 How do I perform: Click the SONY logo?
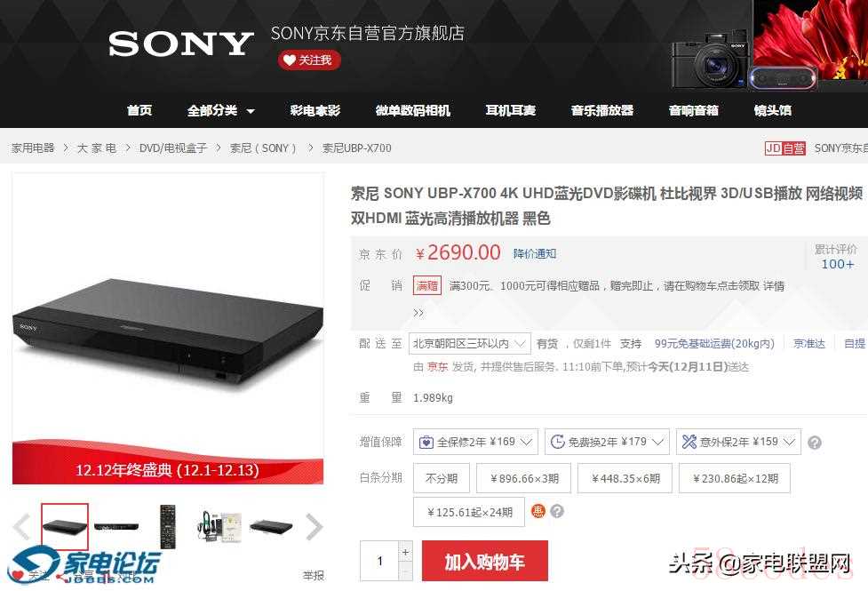coord(181,44)
